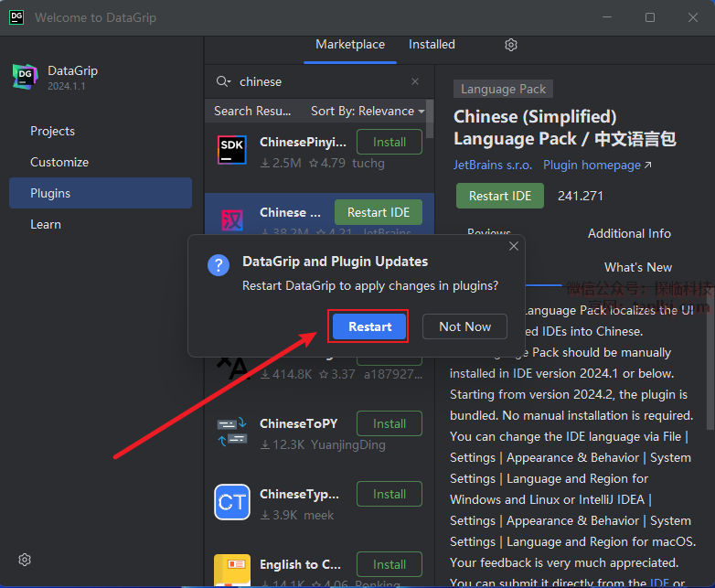This screenshot has height=588, width=715.
Task: Open the Plugin homepage link
Action: click(596, 166)
